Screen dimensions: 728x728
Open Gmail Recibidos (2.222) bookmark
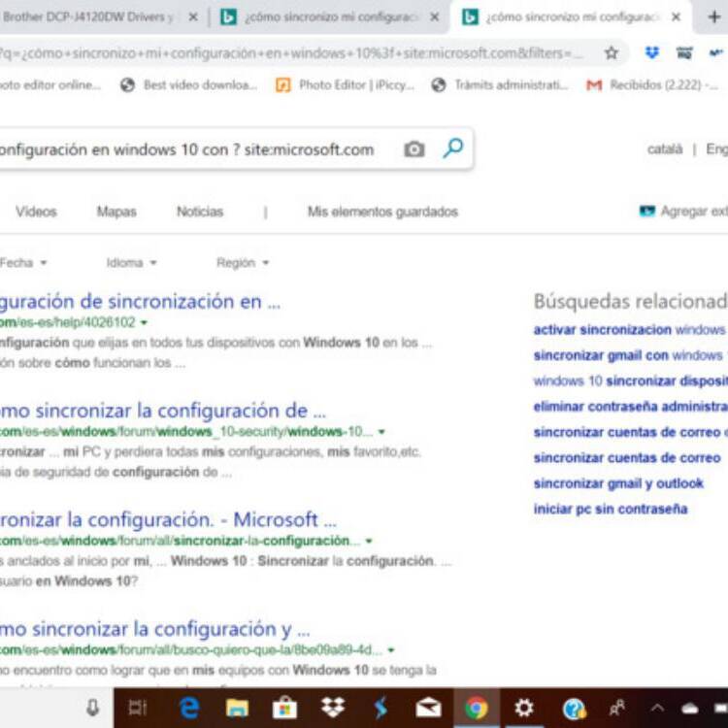click(653, 85)
